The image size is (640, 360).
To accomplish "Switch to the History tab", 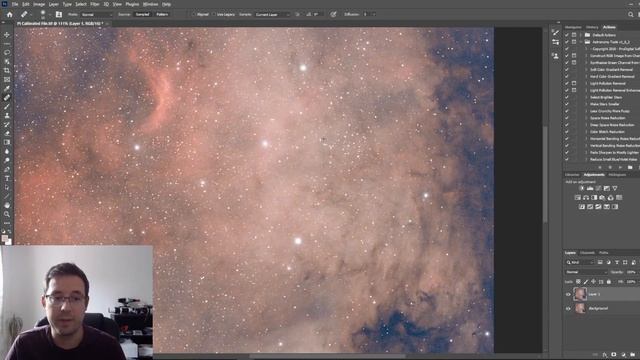I will click(592, 27).
